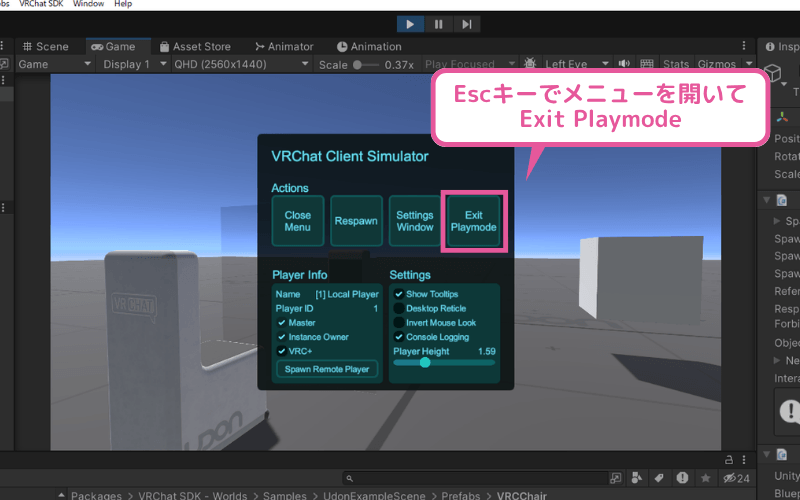Click the Play button in toolbar
The height and width of the screenshot is (500, 800).
410,24
